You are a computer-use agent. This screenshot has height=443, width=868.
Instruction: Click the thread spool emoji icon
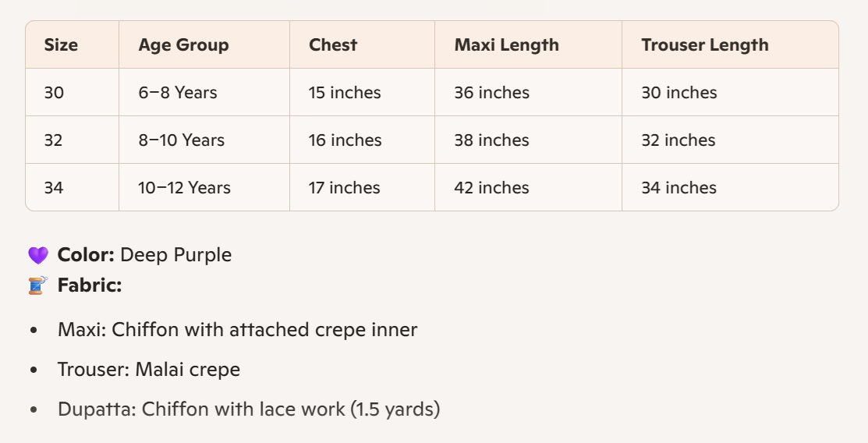tap(37, 285)
